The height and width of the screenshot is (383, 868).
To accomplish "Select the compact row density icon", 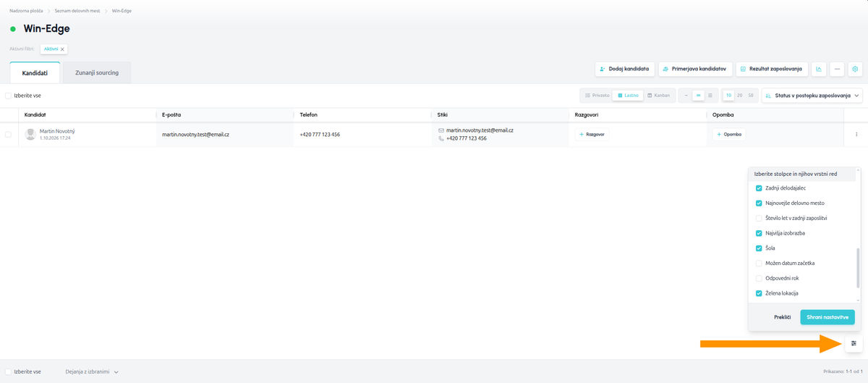I will 686,95.
